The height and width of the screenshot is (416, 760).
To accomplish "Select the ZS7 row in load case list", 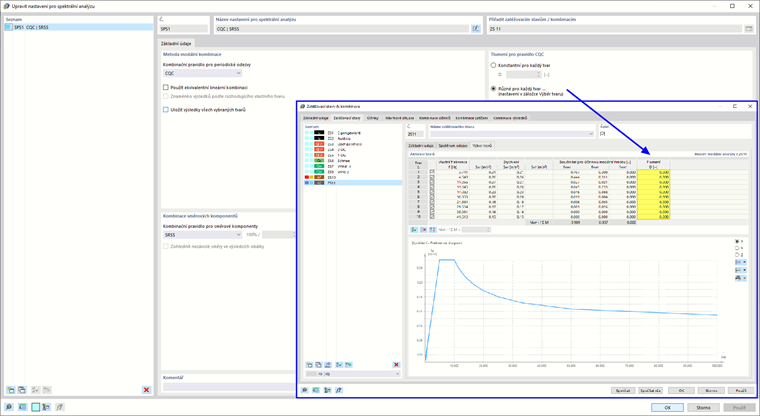I will (x=353, y=166).
